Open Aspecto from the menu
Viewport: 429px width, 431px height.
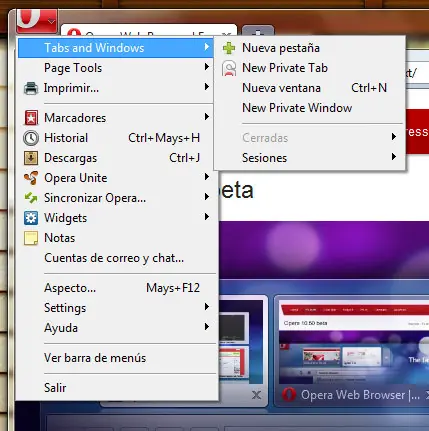[x=116, y=288]
